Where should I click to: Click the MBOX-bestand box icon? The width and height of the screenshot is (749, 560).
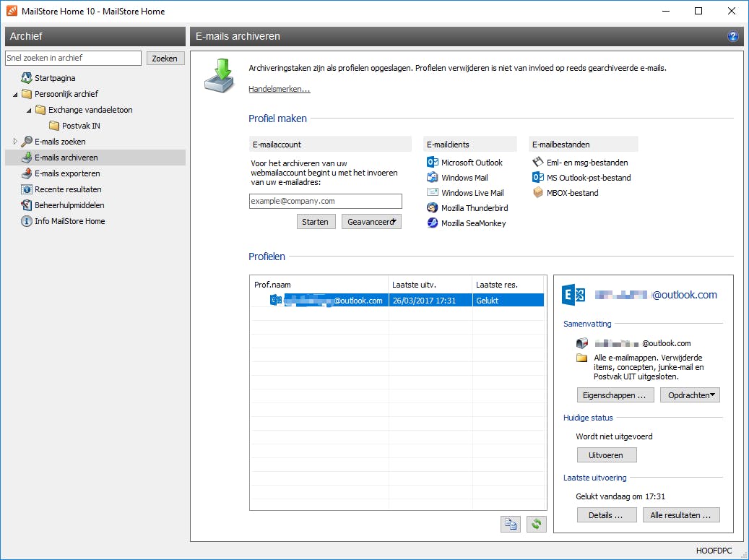pyautogui.click(x=538, y=192)
